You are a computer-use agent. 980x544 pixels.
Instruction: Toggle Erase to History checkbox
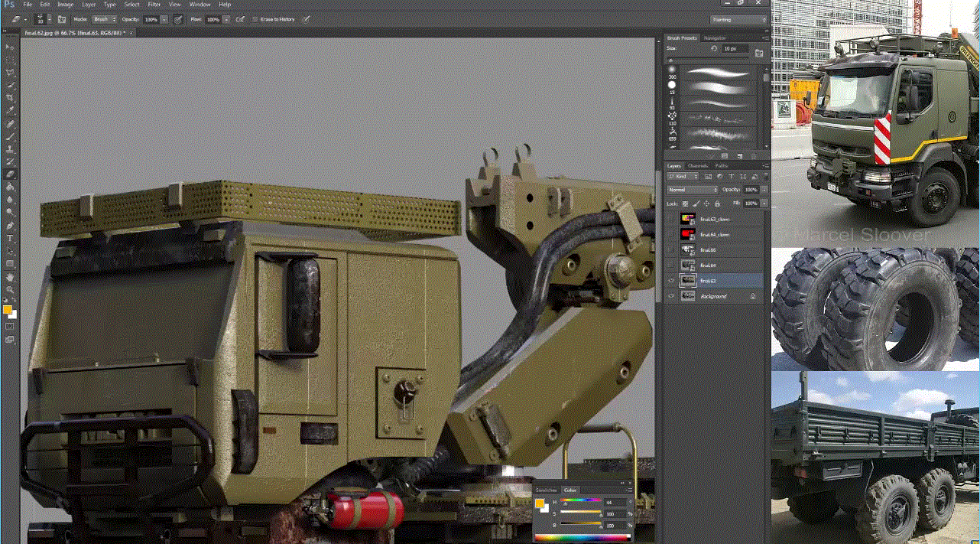tap(255, 18)
